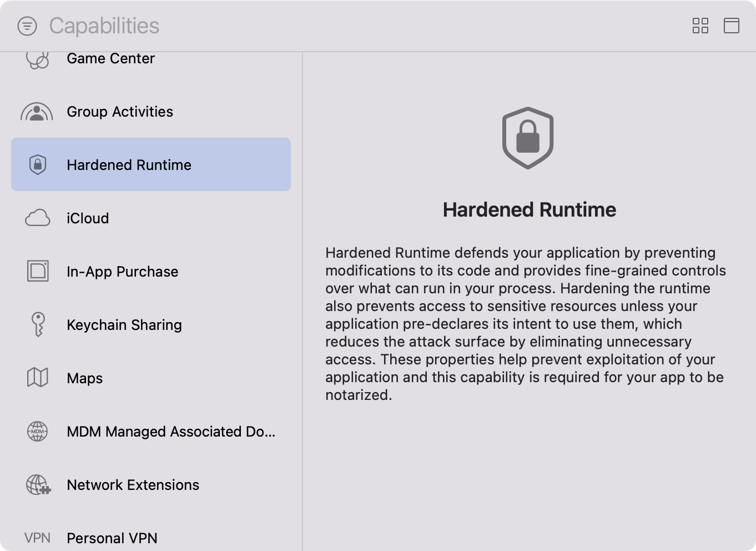Click the Hardened Runtime shield icon in list

point(38,164)
